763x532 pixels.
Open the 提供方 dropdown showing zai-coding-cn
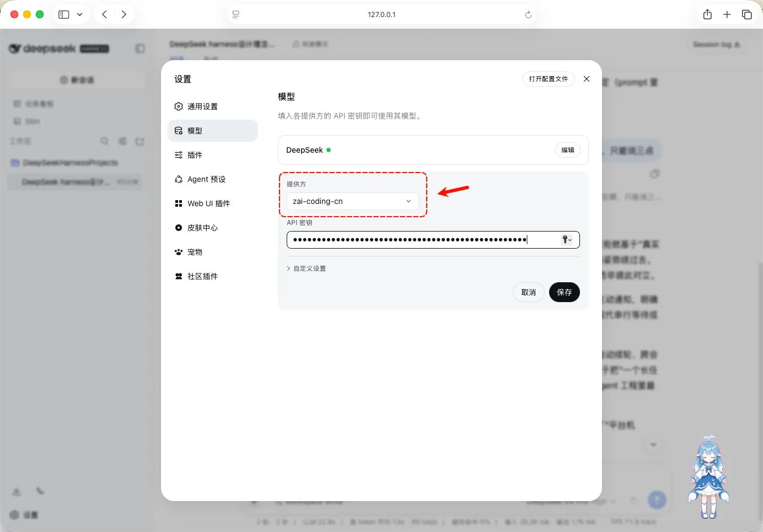tap(352, 201)
